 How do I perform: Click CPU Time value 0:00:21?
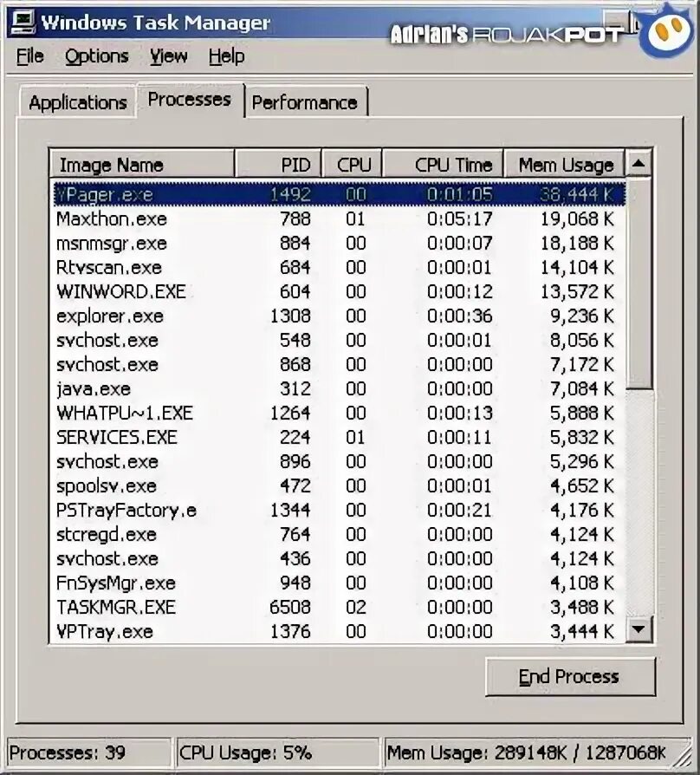point(459,510)
